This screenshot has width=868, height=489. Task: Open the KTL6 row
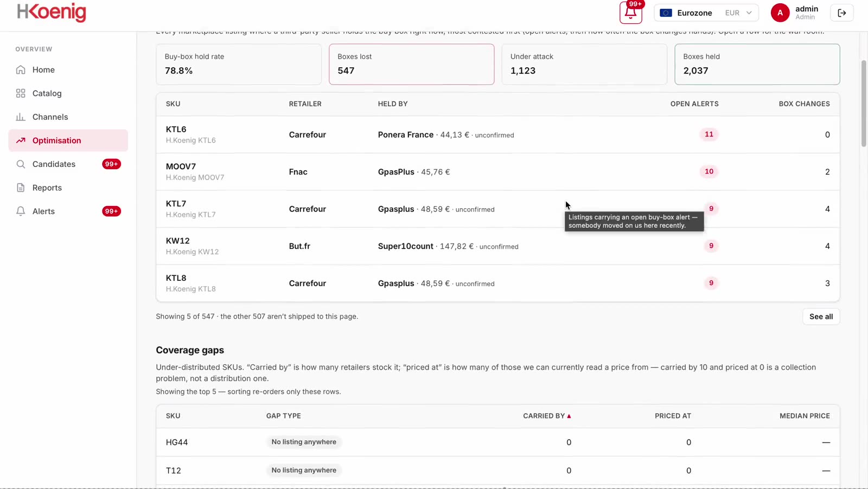pos(498,134)
